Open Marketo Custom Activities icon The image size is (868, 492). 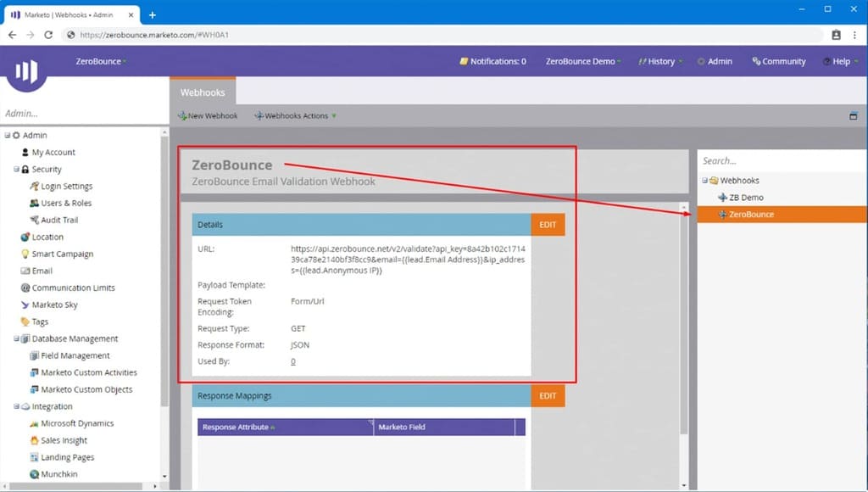tap(34, 372)
